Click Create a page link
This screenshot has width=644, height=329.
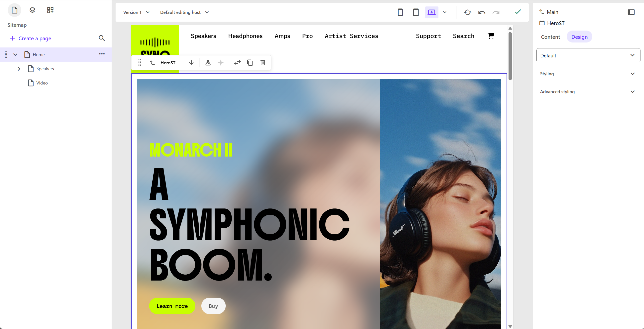pyautogui.click(x=31, y=38)
